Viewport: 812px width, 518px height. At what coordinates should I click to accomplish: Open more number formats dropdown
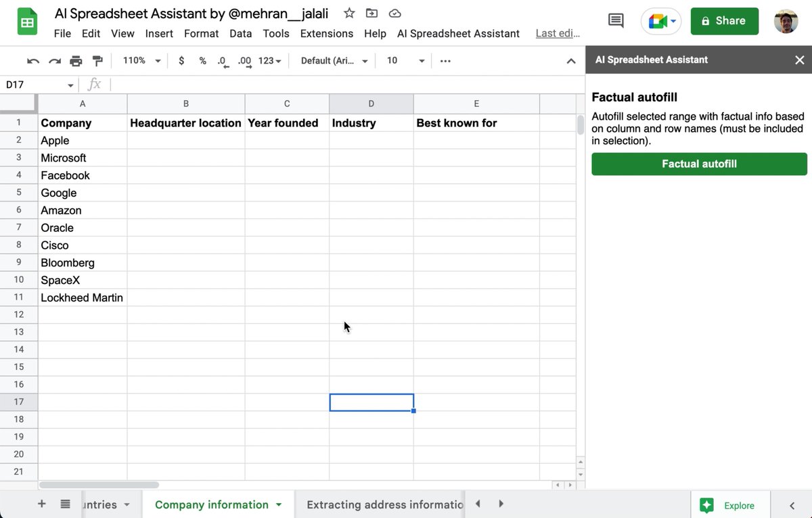coord(269,61)
